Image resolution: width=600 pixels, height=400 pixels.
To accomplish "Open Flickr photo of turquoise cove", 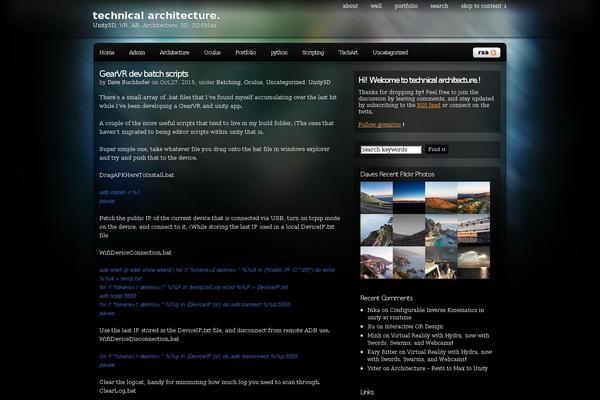I will pyautogui.click(x=441, y=230).
